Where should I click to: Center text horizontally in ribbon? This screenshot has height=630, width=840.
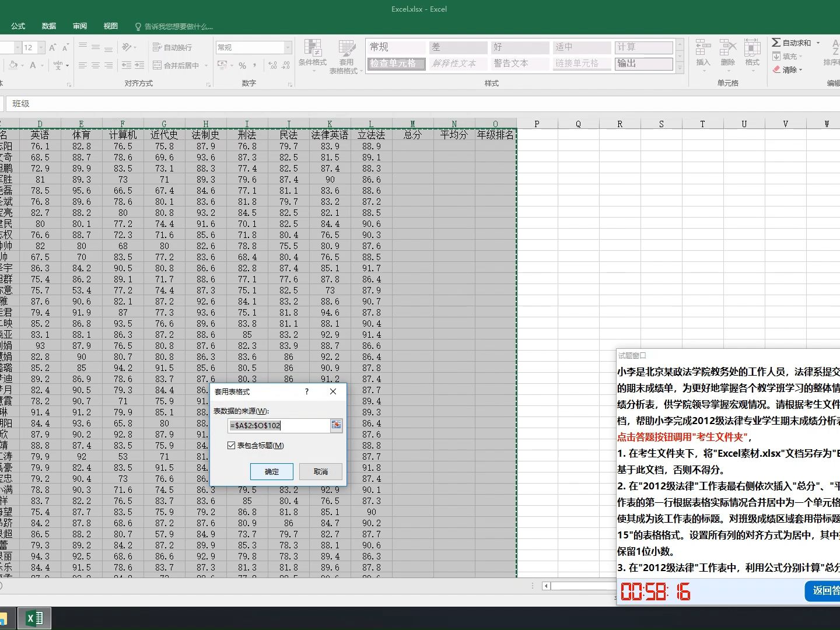[96, 65]
